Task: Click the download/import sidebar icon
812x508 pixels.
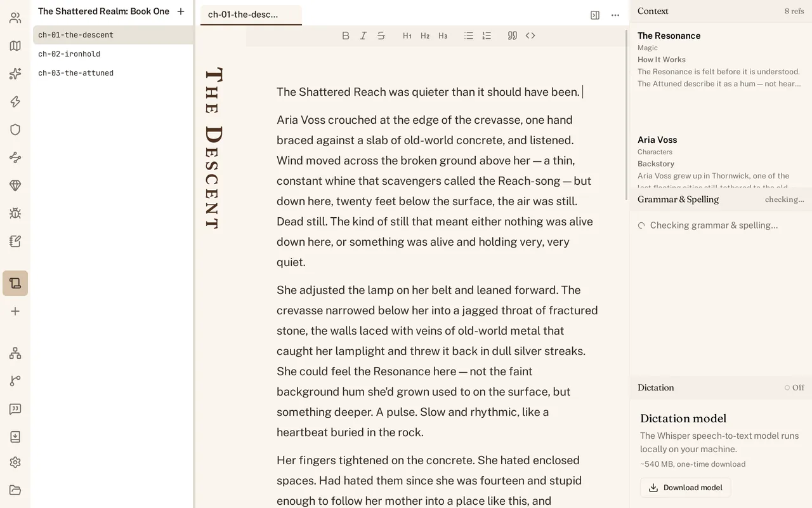Action: [15, 437]
